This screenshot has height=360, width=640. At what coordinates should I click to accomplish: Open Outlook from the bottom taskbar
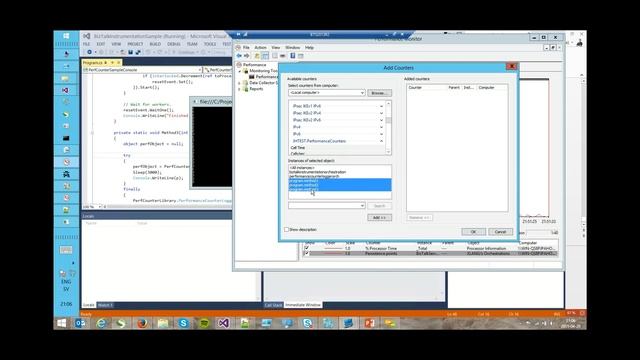pyautogui.click(x=80, y=323)
